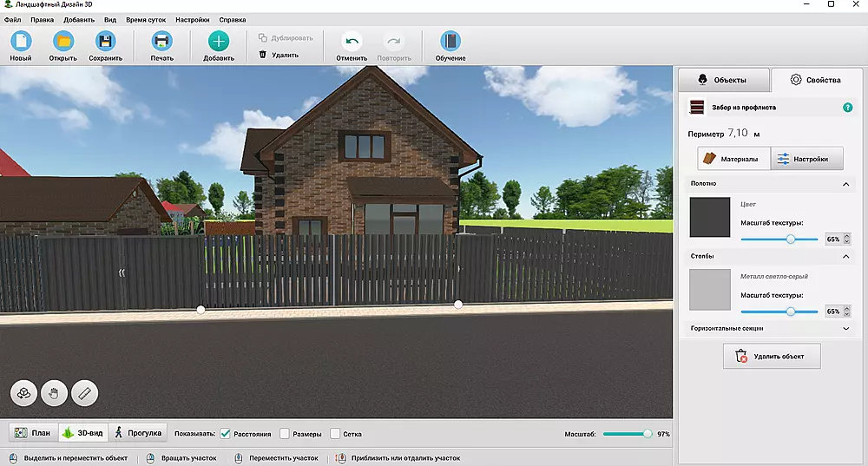Uncheck the Расстояния checkbox
This screenshot has height=466, width=868.
coord(225,434)
